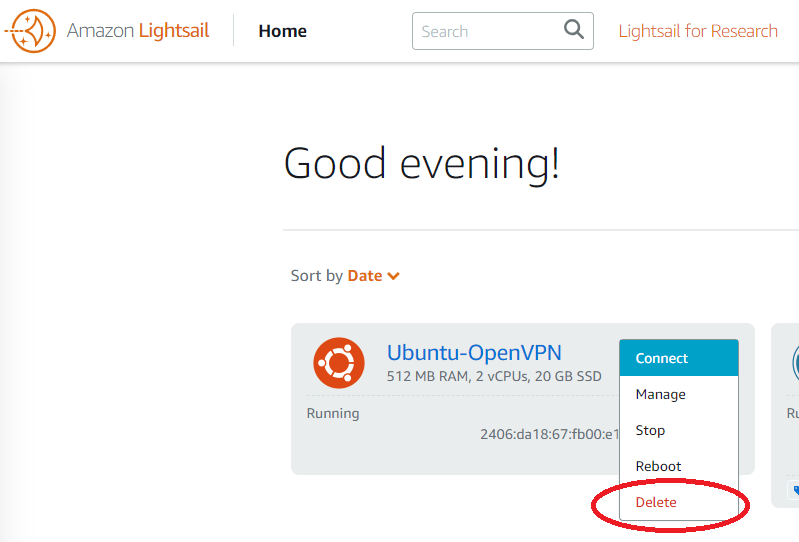Open the Ubuntu-OpenVPN instance name link

[x=474, y=352]
